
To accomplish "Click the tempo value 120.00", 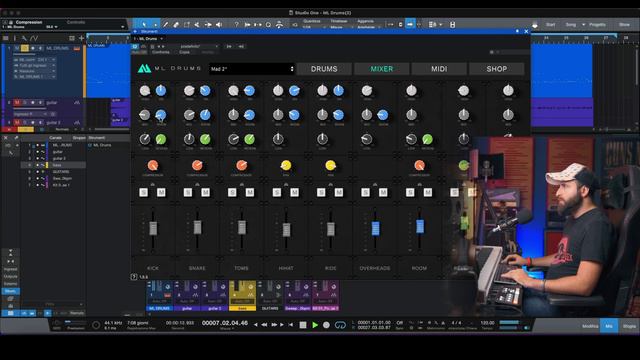I will pos(487,322).
